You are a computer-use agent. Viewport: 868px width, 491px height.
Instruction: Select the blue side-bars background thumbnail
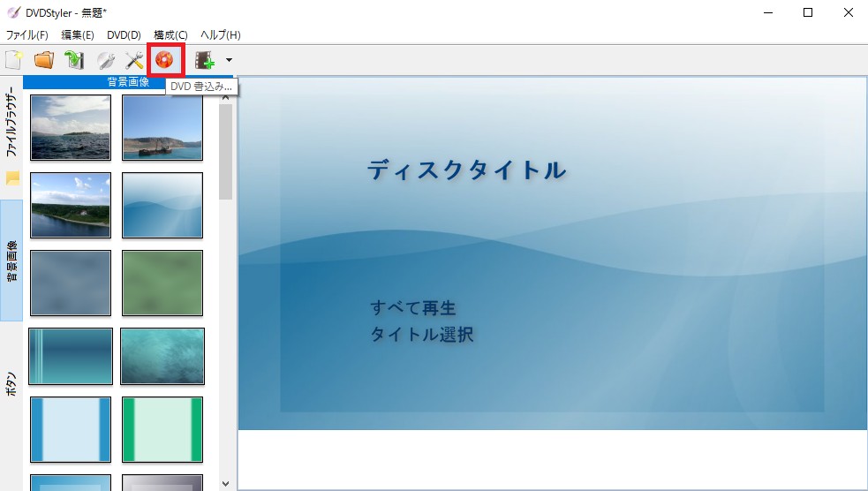[x=71, y=429]
